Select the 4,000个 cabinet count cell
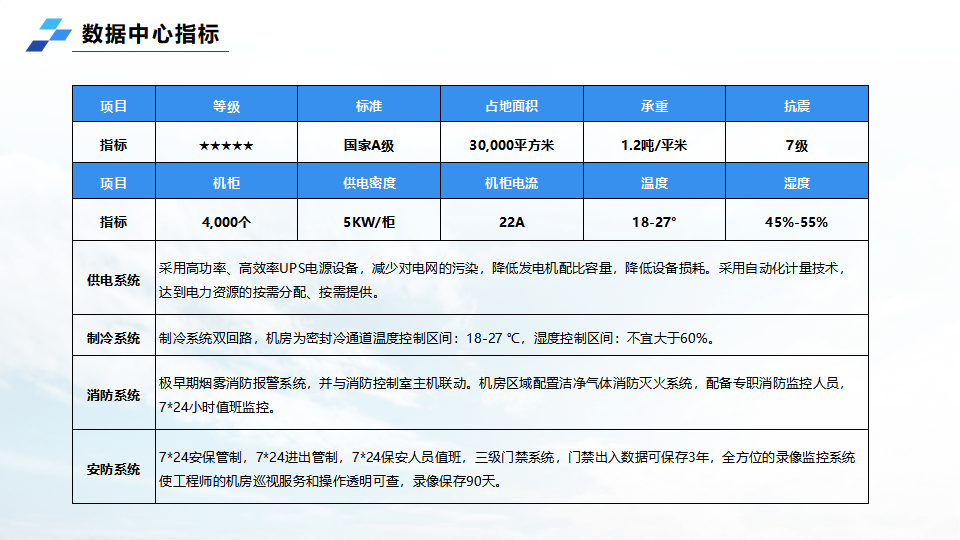Viewport: 960px width, 540px height. click(x=226, y=221)
